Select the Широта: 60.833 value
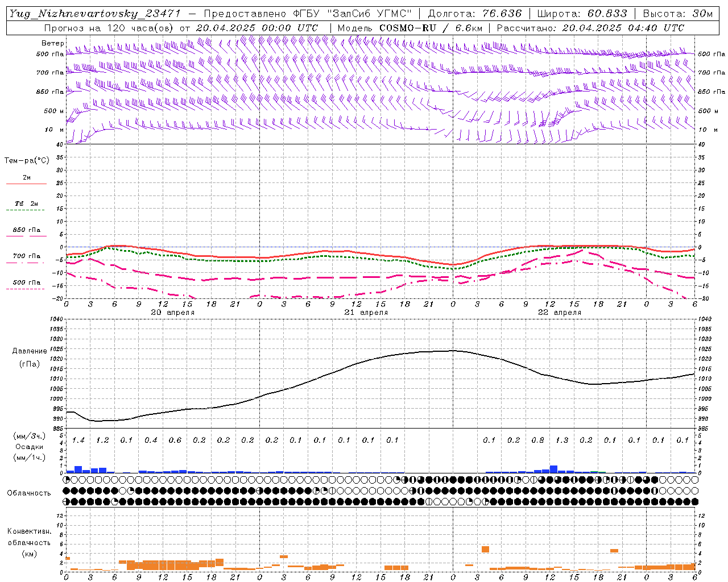The image size is (728, 582). coord(582,14)
